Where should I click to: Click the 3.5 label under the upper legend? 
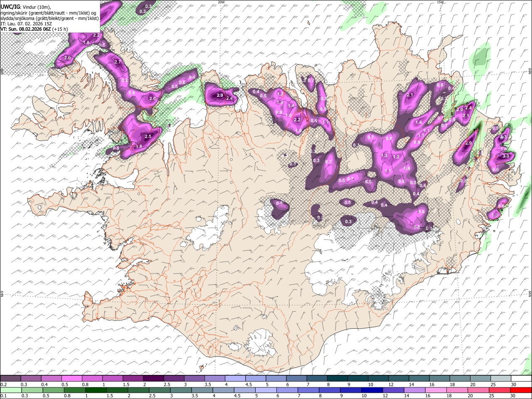(207, 384)
